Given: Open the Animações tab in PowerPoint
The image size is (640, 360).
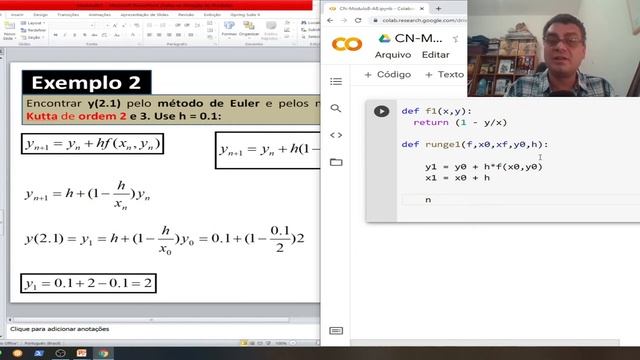Looking at the screenshot, I should click(100, 15).
